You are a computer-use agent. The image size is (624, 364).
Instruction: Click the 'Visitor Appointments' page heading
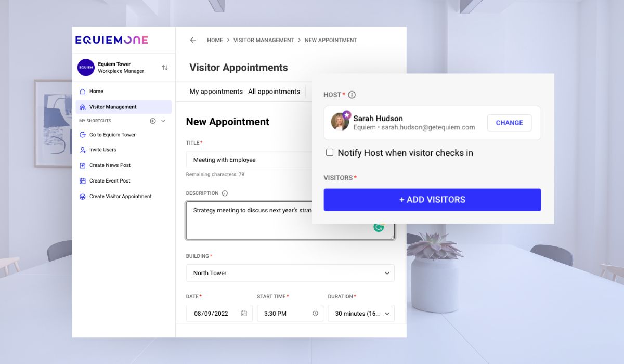pos(239,68)
